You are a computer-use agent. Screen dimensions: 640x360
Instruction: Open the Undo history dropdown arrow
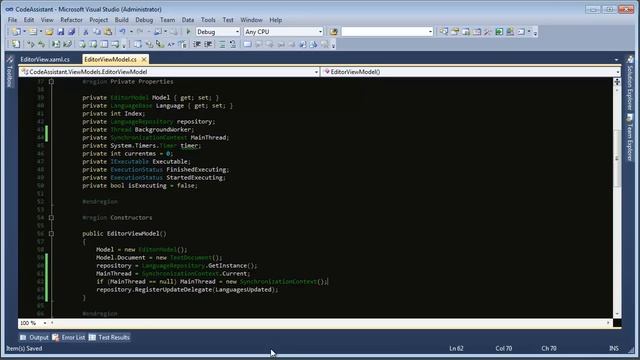(x=131, y=31)
